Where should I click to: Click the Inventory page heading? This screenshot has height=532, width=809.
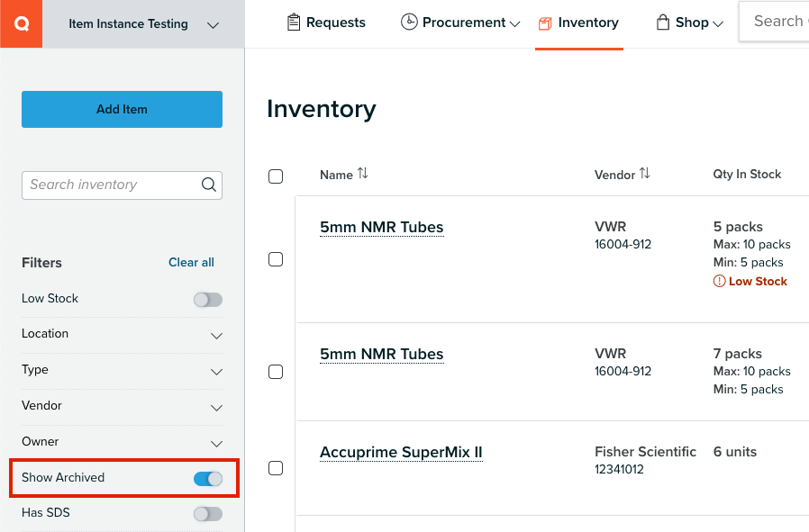pos(322,109)
